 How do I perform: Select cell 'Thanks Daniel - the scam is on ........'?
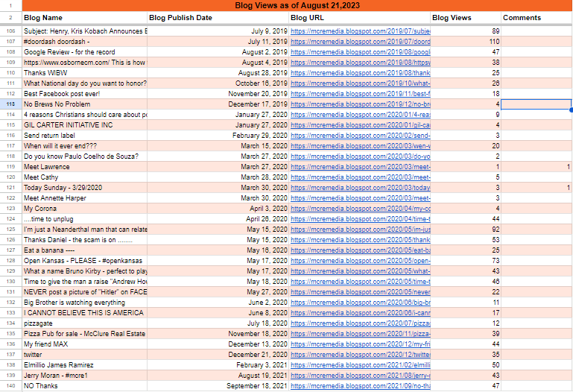[x=84, y=240]
